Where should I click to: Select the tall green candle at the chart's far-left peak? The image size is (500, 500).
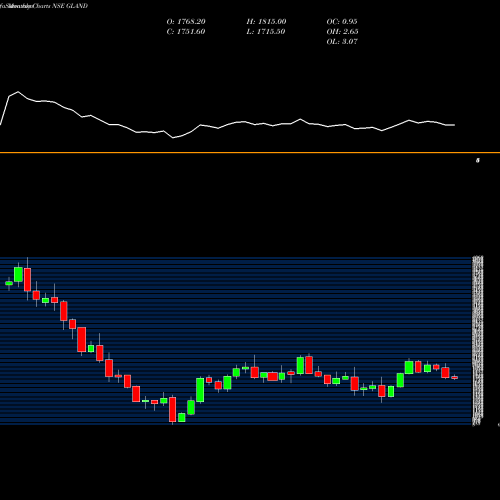[x=18, y=274]
